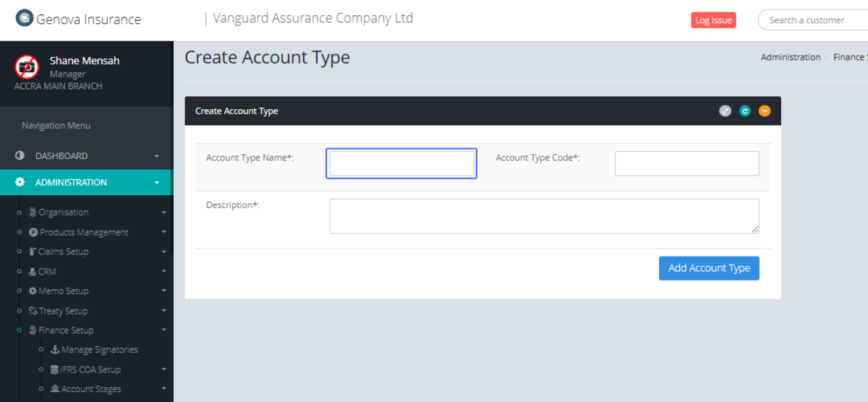Image resolution: width=868 pixels, height=402 pixels.
Task: Click the Manage Signatories anchor icon
Action: click(x=55, y=350)
